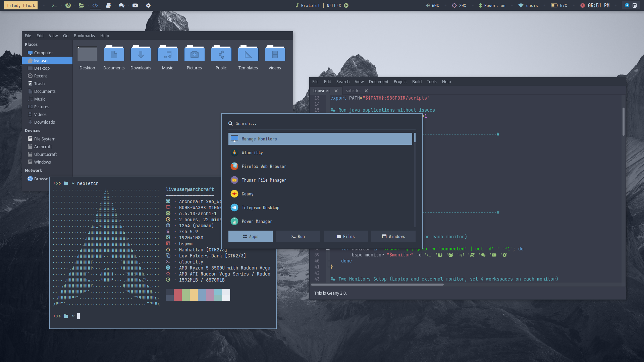
Task: Click the red color swatch in neofetch
Action: pos(178,295)
